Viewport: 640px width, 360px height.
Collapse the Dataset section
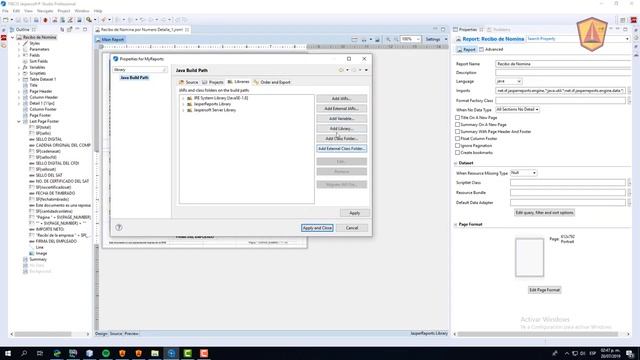[456, 163]
